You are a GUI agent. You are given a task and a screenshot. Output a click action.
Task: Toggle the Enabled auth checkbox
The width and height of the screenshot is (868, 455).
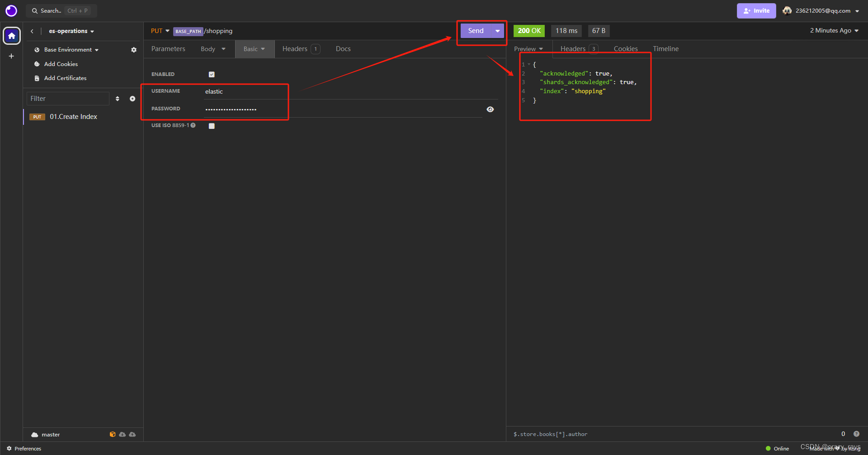click(x=212, y=74)
